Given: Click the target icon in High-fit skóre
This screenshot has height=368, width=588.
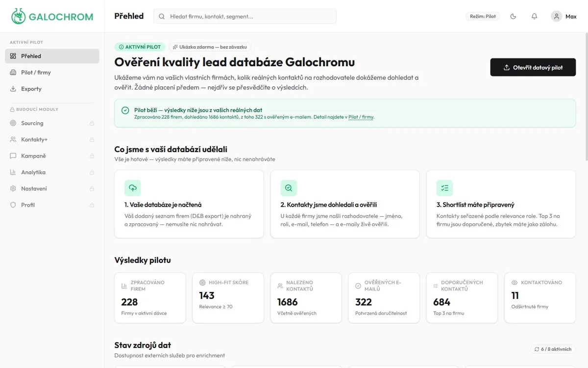Looking at the screenshot, I should coord(202,283).
